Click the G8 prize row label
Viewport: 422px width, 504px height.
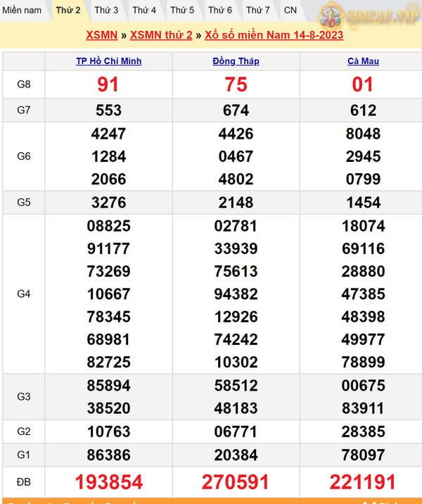click(x=24, y=84)
